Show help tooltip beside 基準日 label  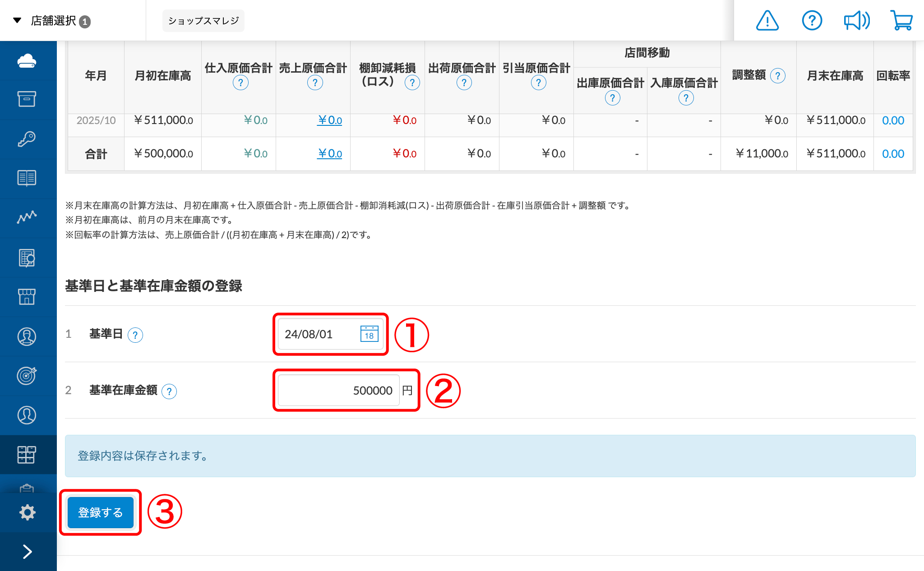click(x=135, y=335)
